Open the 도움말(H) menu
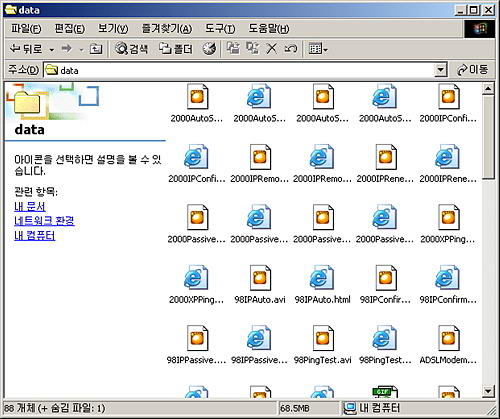 (x=269, y=29)
